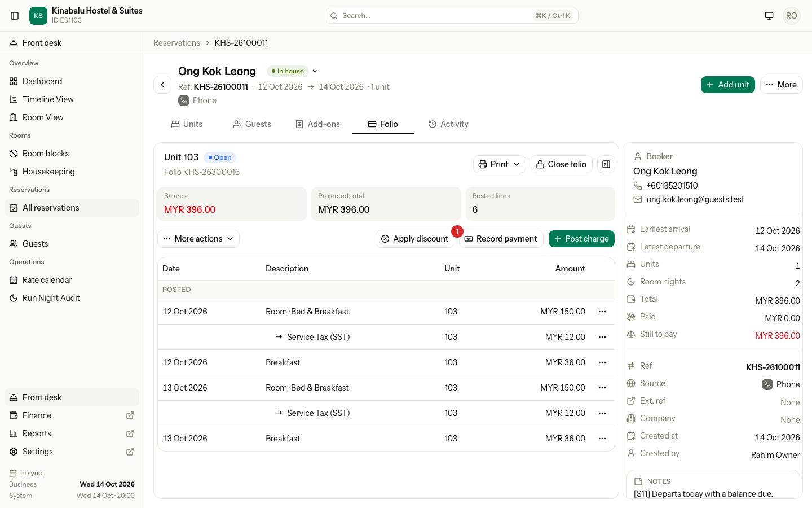Open Timeline View in sidebar

[72, 99]
